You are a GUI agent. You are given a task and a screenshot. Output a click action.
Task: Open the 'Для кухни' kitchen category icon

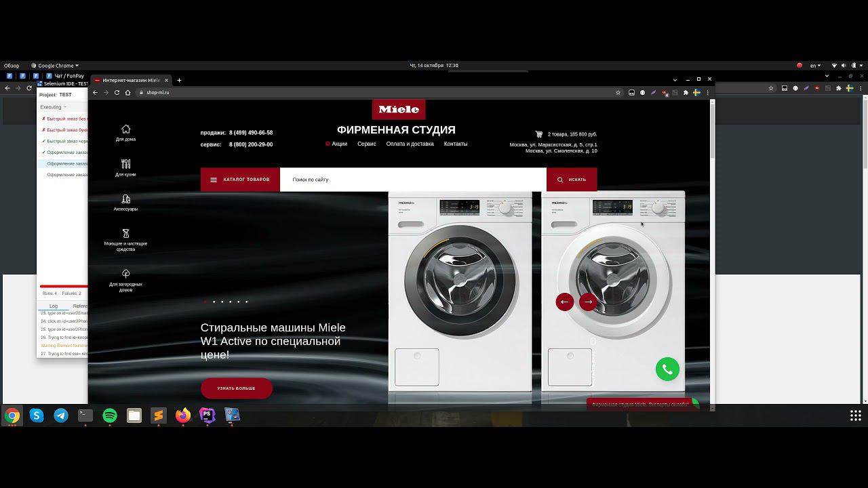pos(125,164)
